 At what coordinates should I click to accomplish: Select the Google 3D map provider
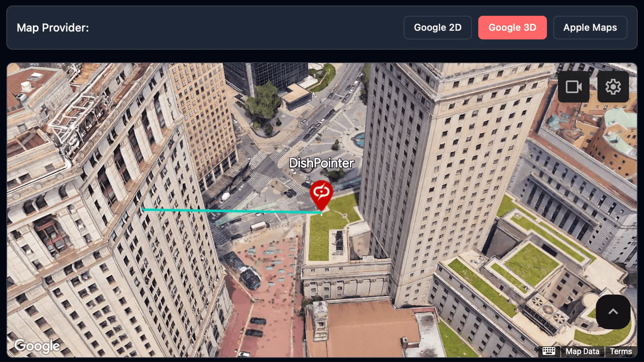click(x=512, y=28)
